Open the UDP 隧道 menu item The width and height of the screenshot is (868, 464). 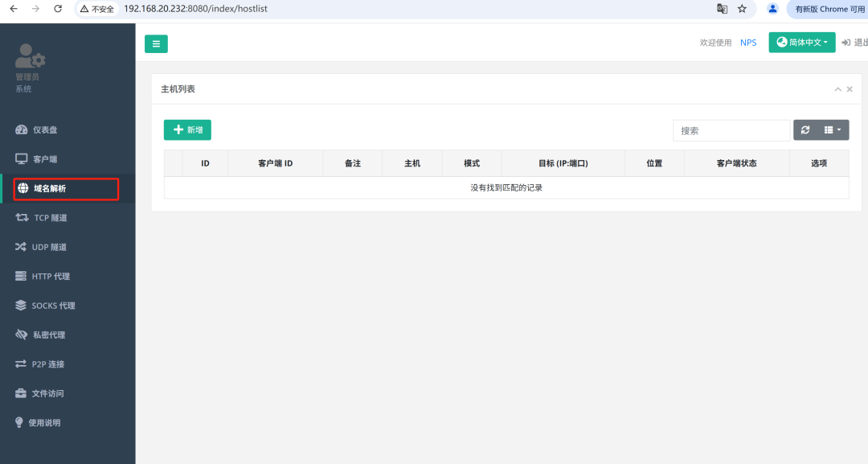coord(68,248)
